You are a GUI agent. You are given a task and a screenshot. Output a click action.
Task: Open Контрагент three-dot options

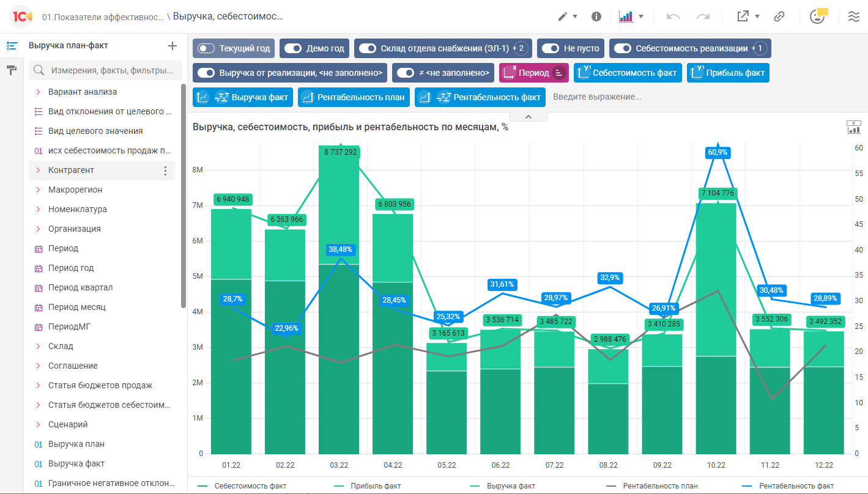tap(165, 171)
